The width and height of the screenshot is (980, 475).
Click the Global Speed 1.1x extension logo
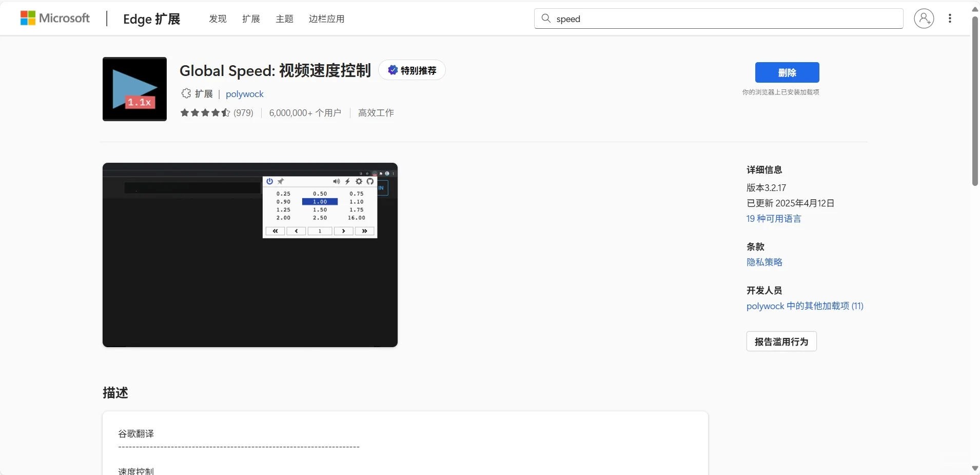point(134,89)
